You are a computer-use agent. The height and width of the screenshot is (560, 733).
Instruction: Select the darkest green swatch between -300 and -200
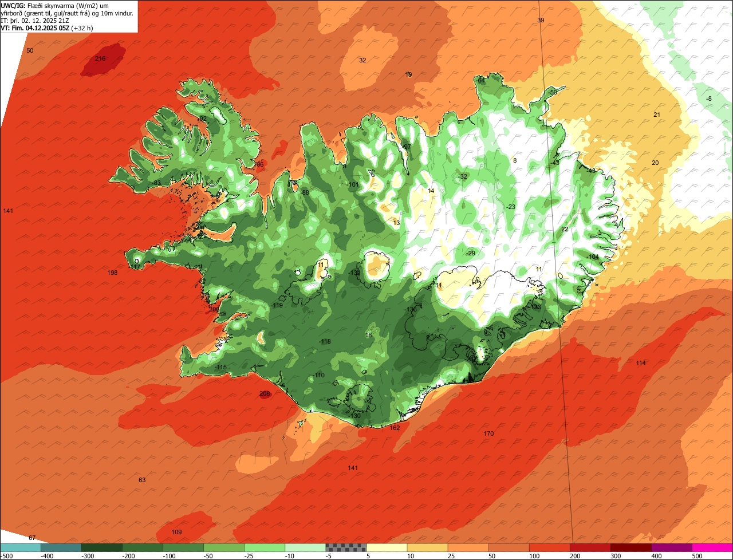[101, 547]
